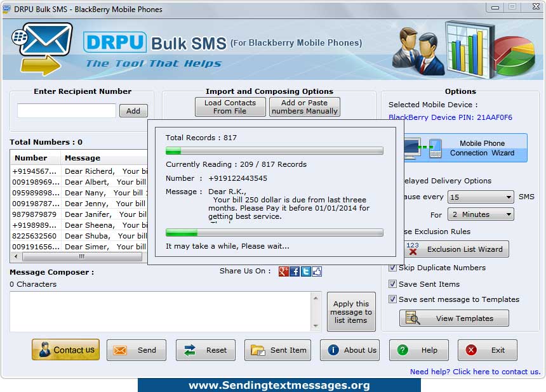Click the Send button with envelope icon

coord(136,350)
